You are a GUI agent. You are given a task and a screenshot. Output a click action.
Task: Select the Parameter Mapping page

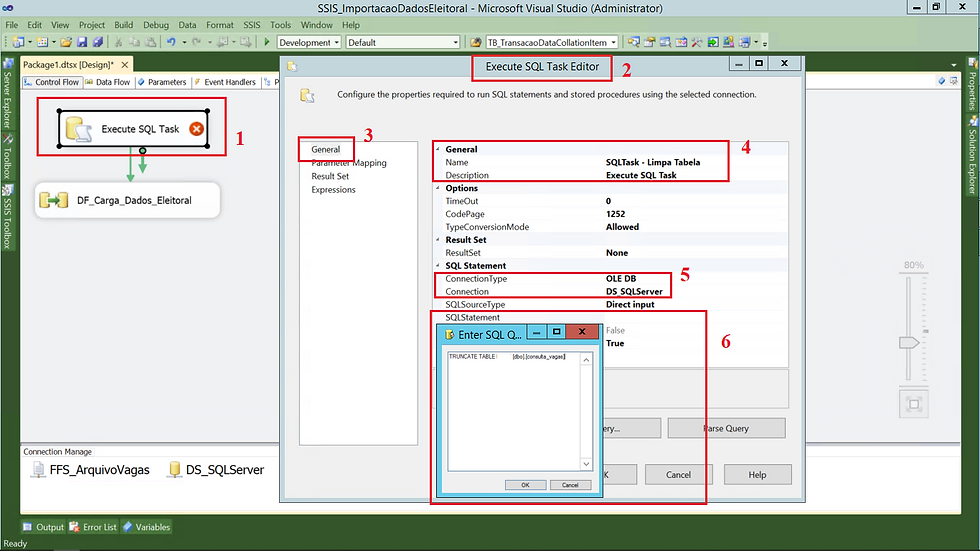pos(349,163)
